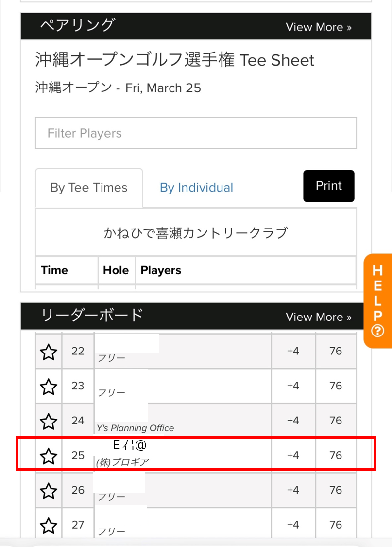The width and height of the screenshot is (392, 547).
Task: Print the tee sheet
Action: click(328, 186)
